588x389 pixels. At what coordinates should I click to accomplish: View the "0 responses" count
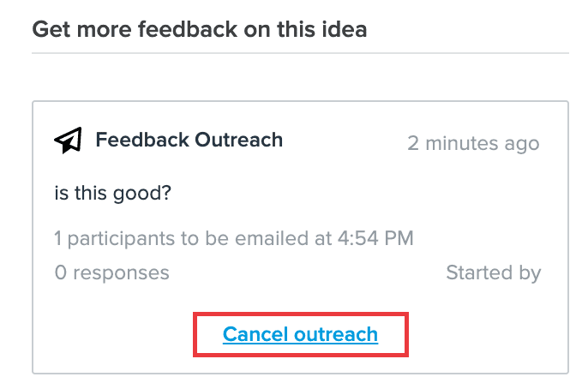click(112, 272)
